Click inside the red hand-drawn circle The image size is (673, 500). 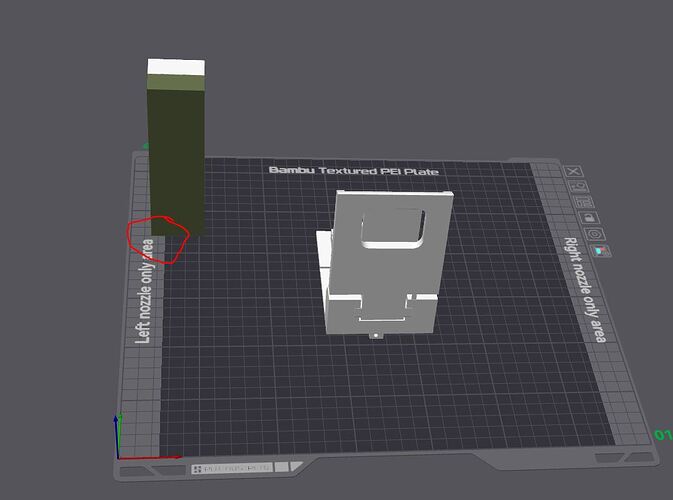pos(158,239)
